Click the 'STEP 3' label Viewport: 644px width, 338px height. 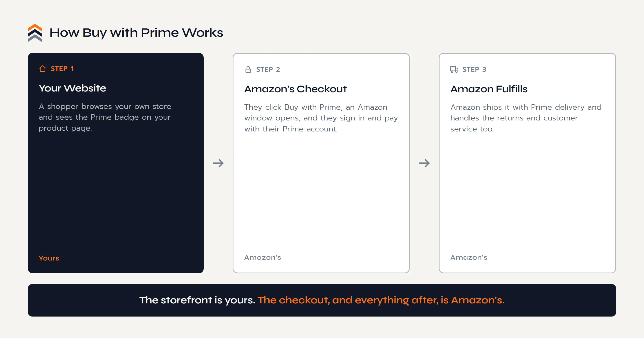474,70
